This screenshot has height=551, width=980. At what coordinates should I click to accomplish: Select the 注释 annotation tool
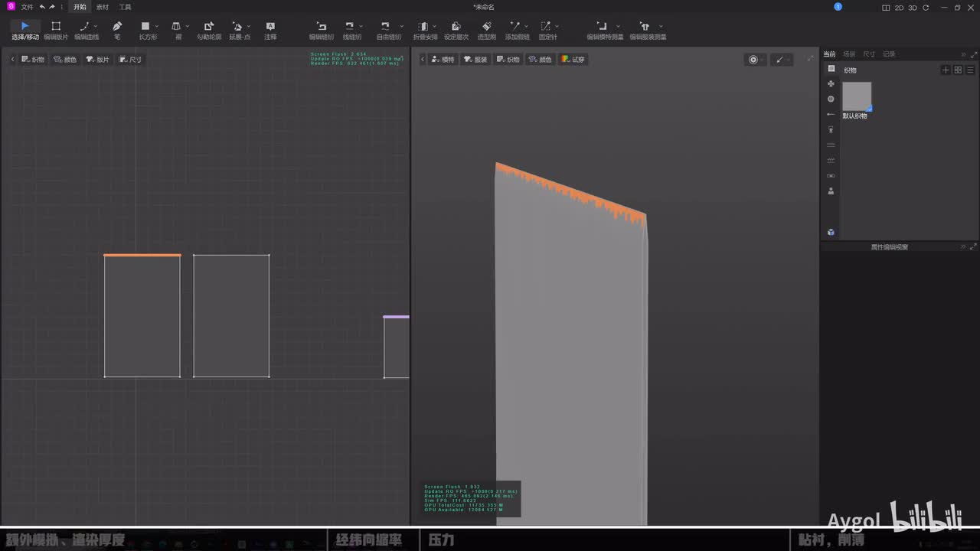pyautogui.click(x=270, y=30)
